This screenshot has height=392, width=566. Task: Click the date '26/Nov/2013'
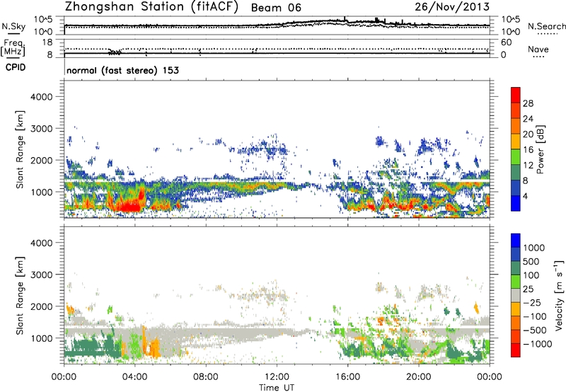pos(452,6)
